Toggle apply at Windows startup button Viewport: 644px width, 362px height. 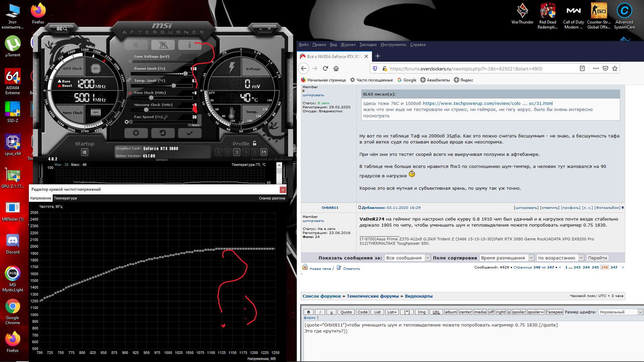(x=85, y=153)
